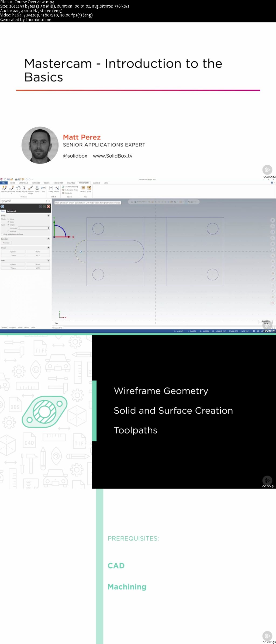Choose the Distribute layout tool
This screenshot has height=644, width=276.
point(67,193)
